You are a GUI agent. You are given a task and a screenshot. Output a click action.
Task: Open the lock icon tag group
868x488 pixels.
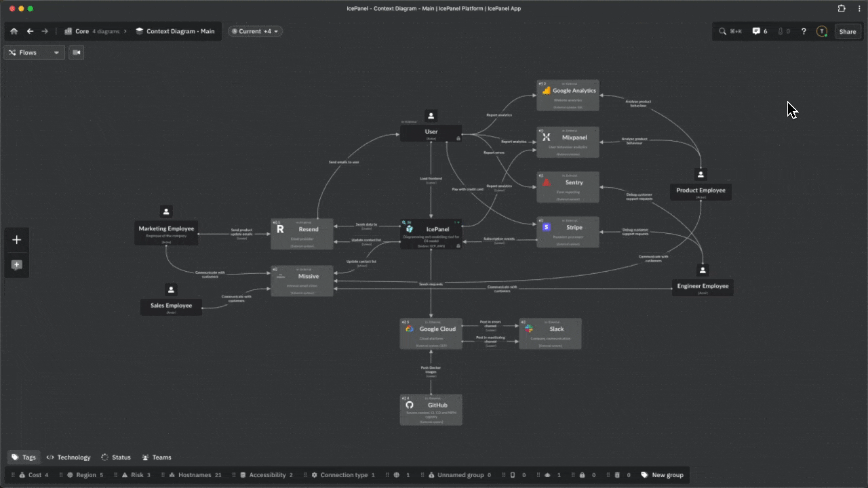[587, 475]
